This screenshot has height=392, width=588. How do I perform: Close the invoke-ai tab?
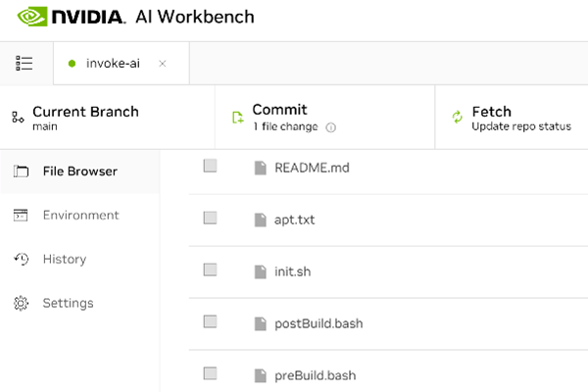click(x=163, y=64)
